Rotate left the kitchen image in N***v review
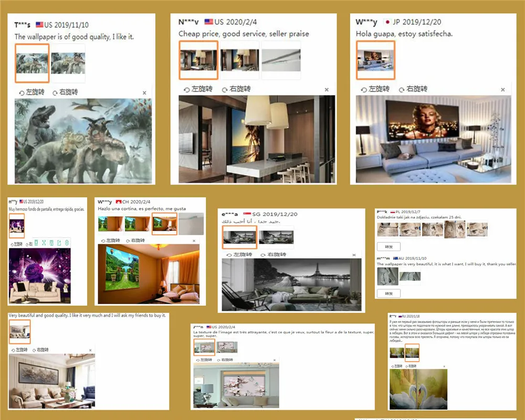 pyautogui.click(x=198, y=89)
